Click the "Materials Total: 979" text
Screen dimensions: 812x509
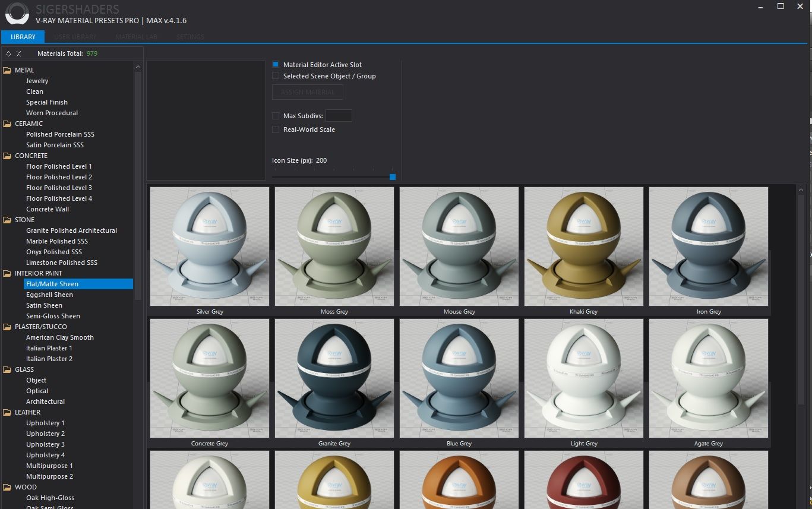[67, 53]
